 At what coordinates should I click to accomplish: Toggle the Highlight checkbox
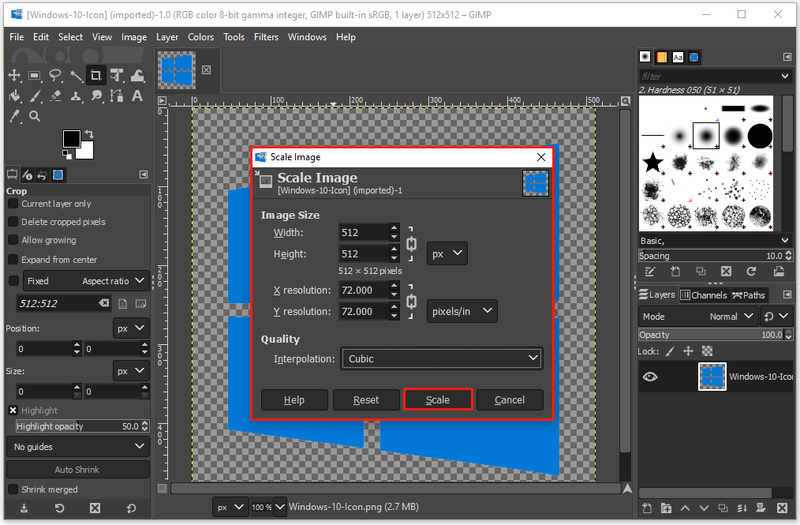click(13, 410)
